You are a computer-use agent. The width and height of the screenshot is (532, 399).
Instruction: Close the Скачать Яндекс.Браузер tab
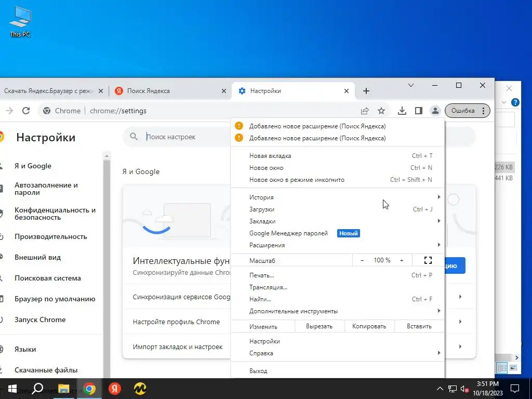100,91
